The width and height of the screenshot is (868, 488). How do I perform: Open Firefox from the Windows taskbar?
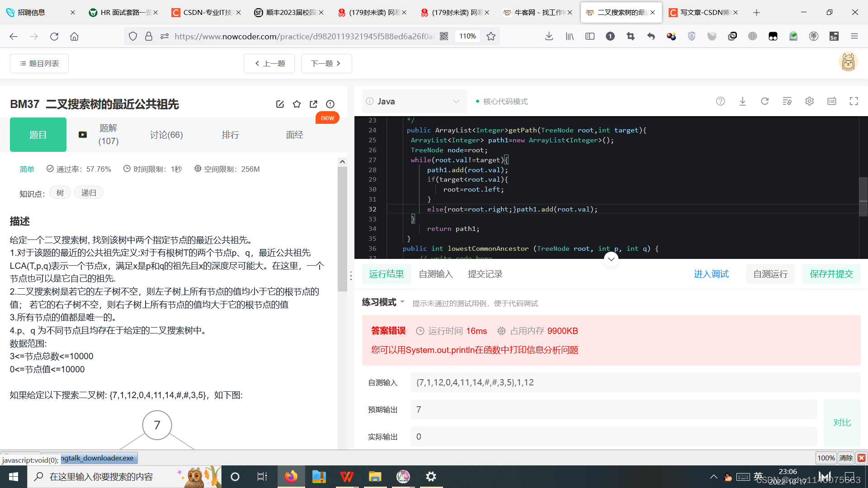291,477
